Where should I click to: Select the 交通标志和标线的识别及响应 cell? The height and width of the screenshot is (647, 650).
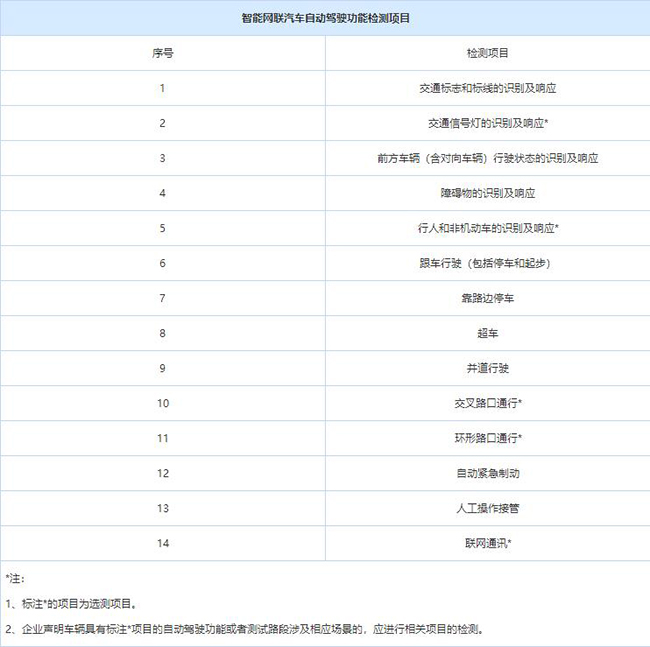487,88
